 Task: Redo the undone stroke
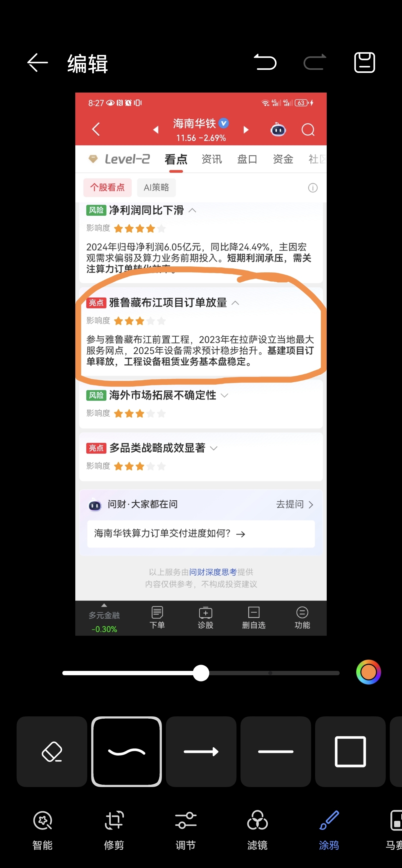click(x=315, y=62)
